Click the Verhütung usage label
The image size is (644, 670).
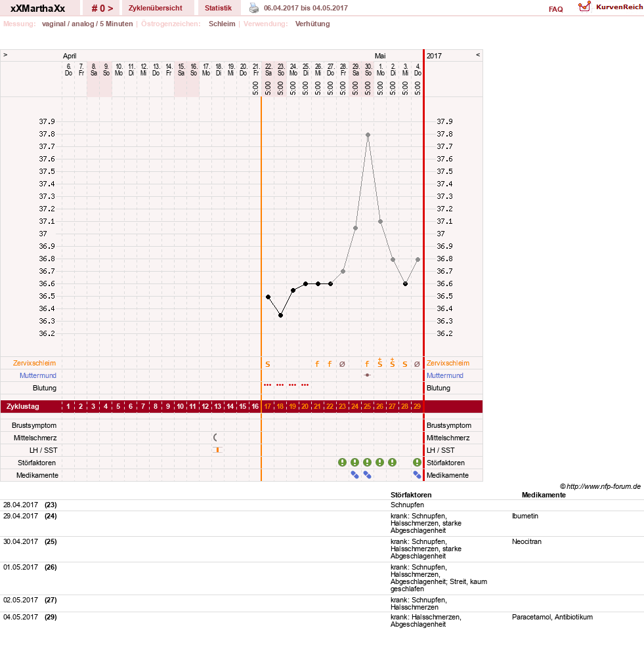pyautogui.click(x=312, y=24)
